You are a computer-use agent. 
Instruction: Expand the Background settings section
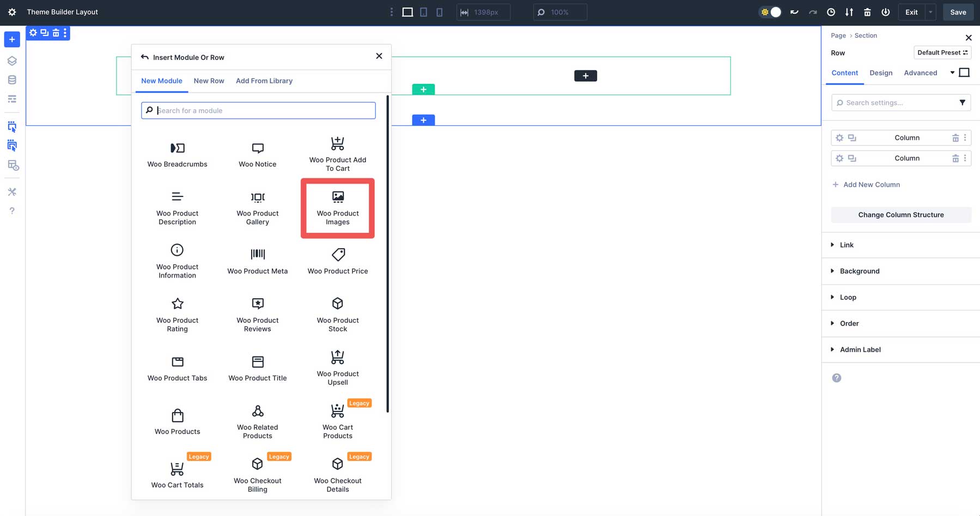860,271
